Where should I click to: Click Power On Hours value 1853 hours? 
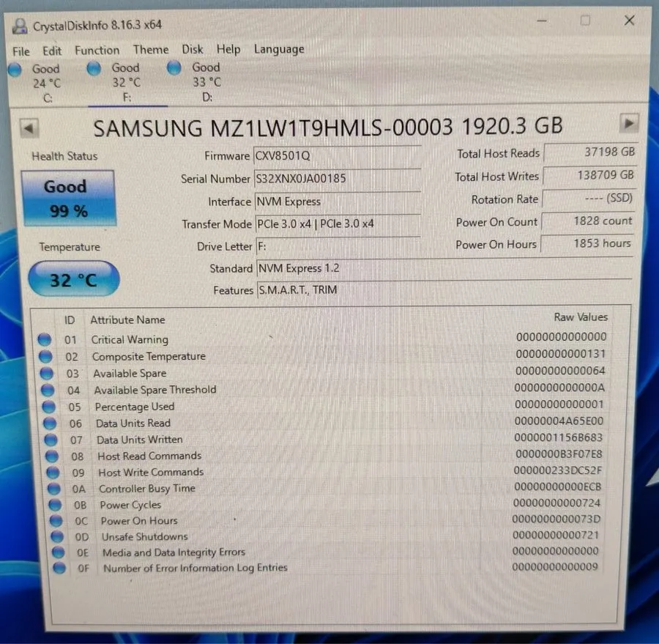(587, 243)
